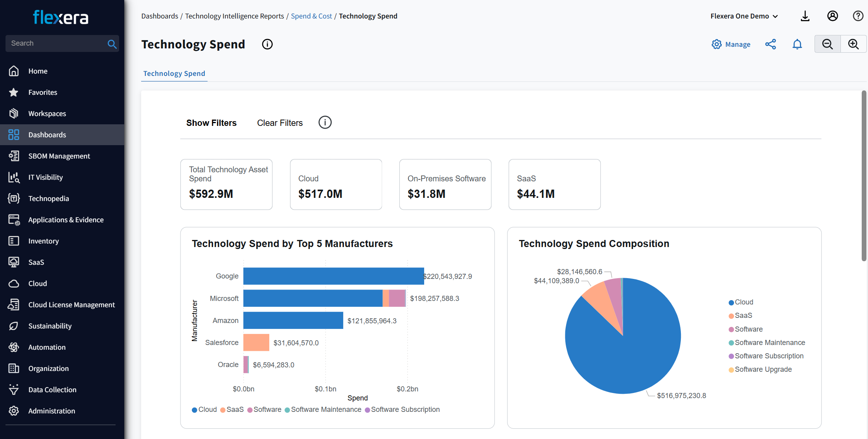The image size is (868, 439).
Task: Expand Show Filters section
Action: pyautogui.click(x=211, y=123)
